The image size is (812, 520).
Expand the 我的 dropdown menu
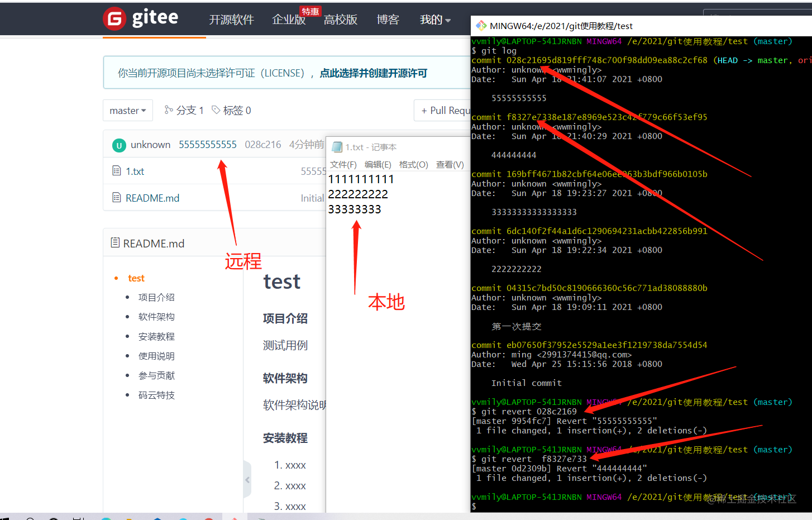(x=435, y=20)
